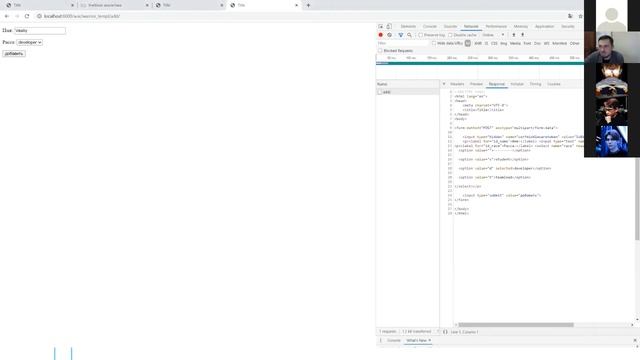
Task: Open the Online throttling dropdown
Action: [x=493, y=35]
